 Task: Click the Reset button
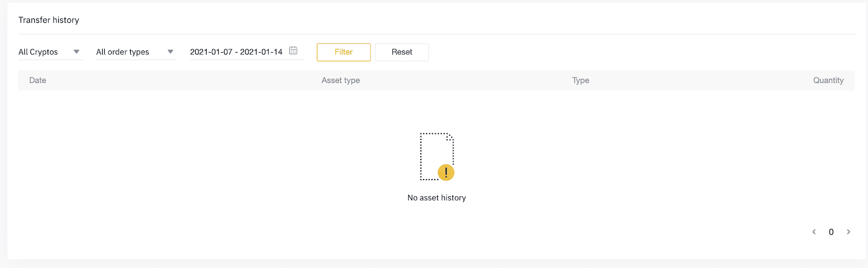(x=402, y=52)
